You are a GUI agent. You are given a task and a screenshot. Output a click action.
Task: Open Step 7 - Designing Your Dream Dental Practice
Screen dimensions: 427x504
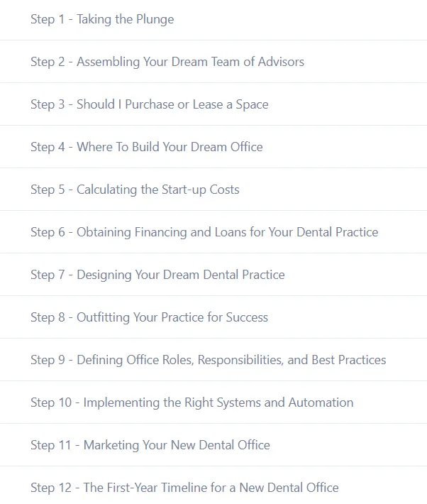[157, 275]
